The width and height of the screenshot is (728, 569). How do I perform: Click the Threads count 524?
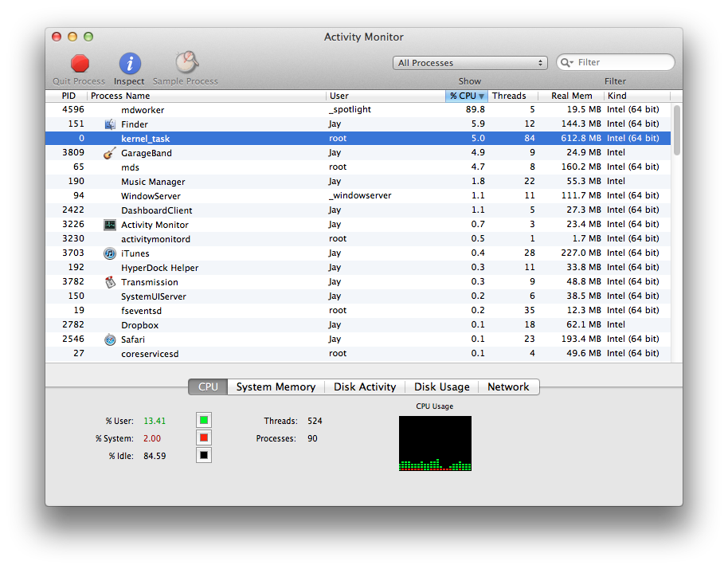coord(315,421)
